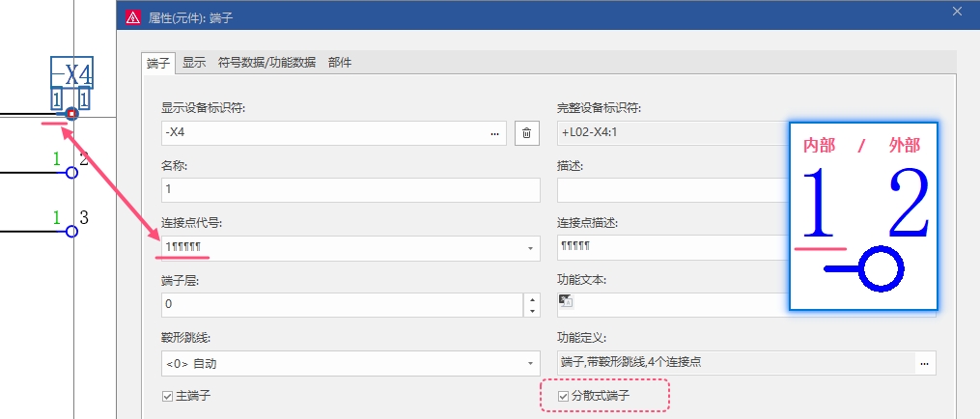980x419 pixels.
Task: Click the ellipsis button in the 显示设备标识符 field
Action: click(495, 133)
